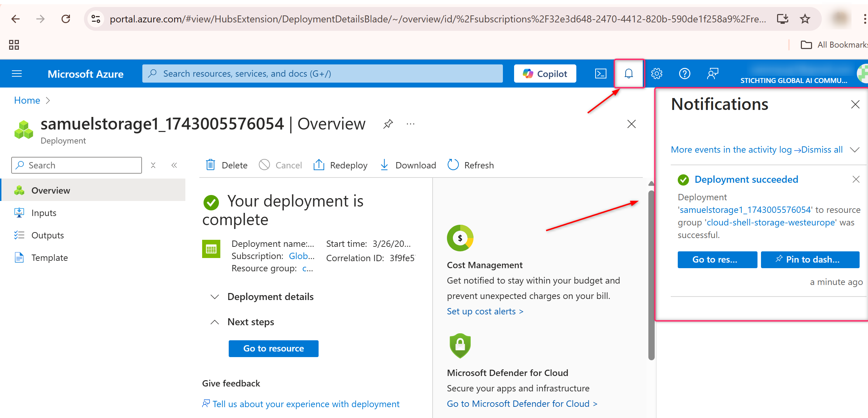Focus the Search resources, services, and docs box
The image size is (868, 418).
pyautogui.click(x=322, y=74)
